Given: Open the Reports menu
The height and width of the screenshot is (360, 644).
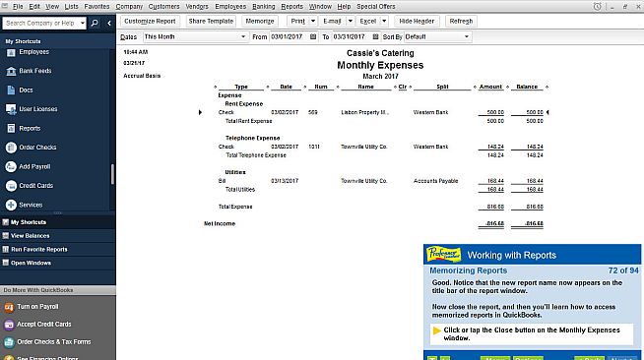Looking at the screenshot, I should pyautogui.click(x=291, y=7).
